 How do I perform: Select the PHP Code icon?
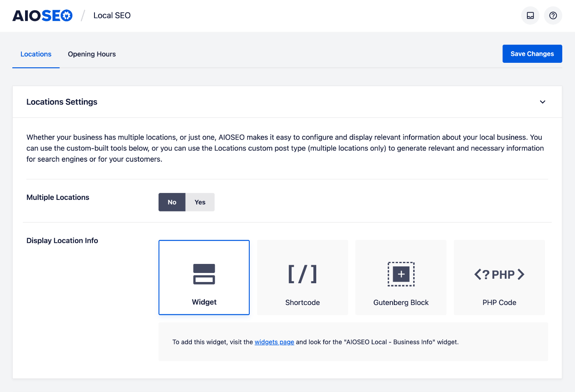(499, 274)
